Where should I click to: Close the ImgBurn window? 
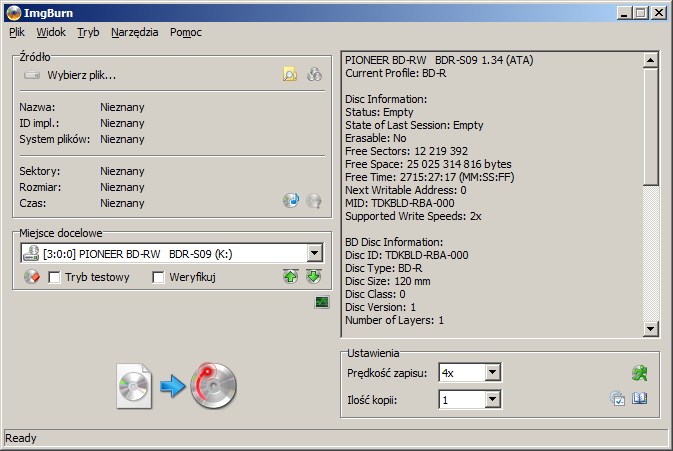[658, 13]
